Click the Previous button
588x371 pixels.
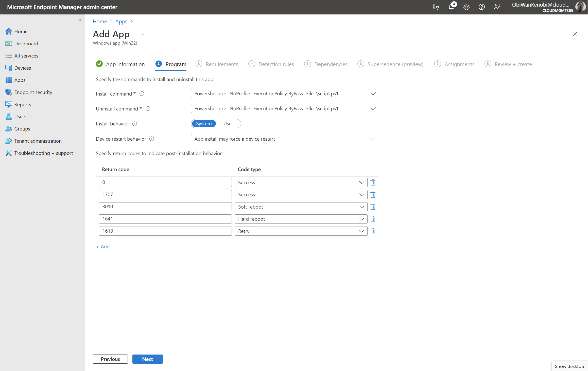coord(110,359)
